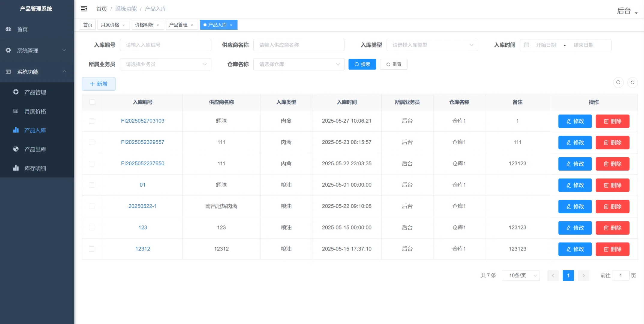Switch to the 价格明细 tab

(x=146, y=25)
